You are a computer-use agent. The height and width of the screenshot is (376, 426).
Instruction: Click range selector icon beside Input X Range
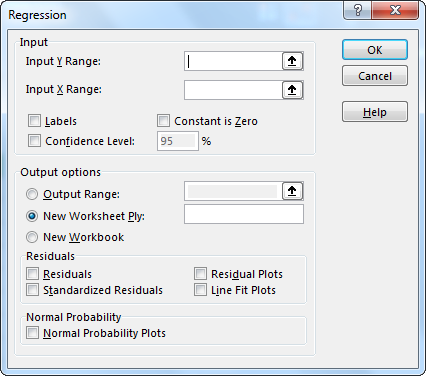click(x=292, y=90)
